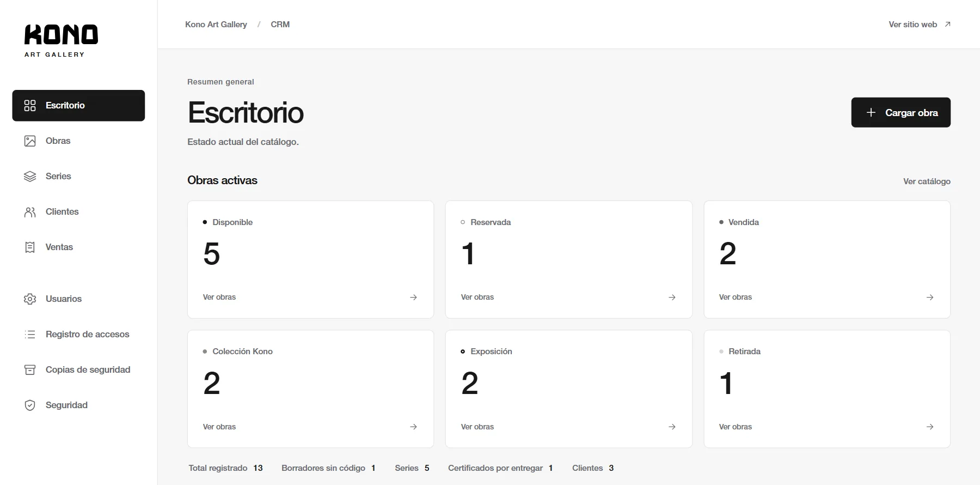Open the Usuarios menu label

pos(64,299)
